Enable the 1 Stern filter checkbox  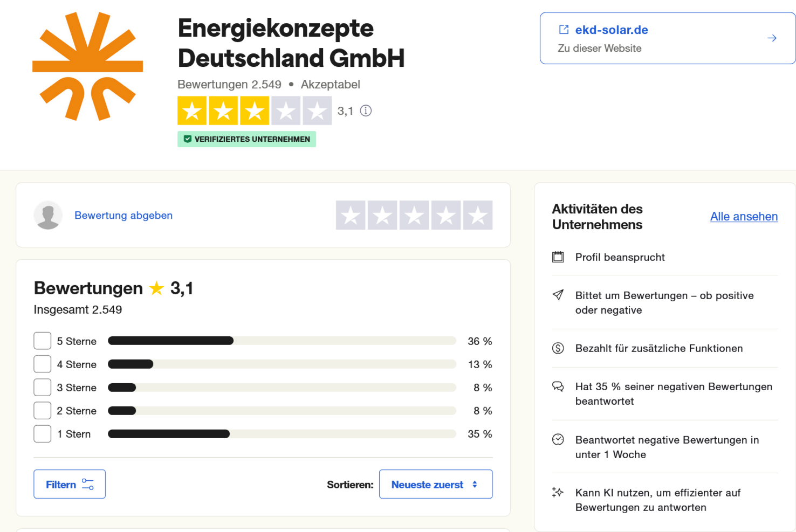[43, 434]
